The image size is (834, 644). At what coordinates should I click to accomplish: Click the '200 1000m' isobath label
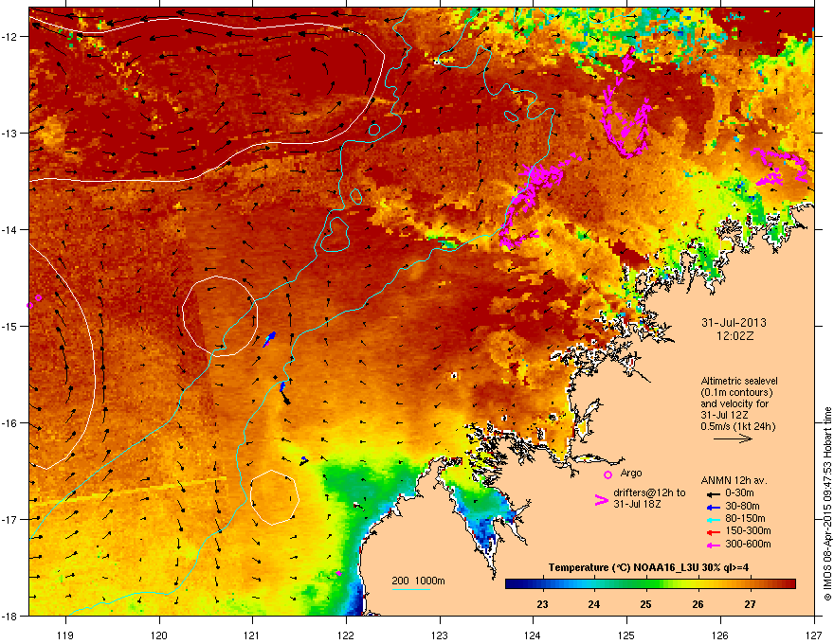click(419, 581)
